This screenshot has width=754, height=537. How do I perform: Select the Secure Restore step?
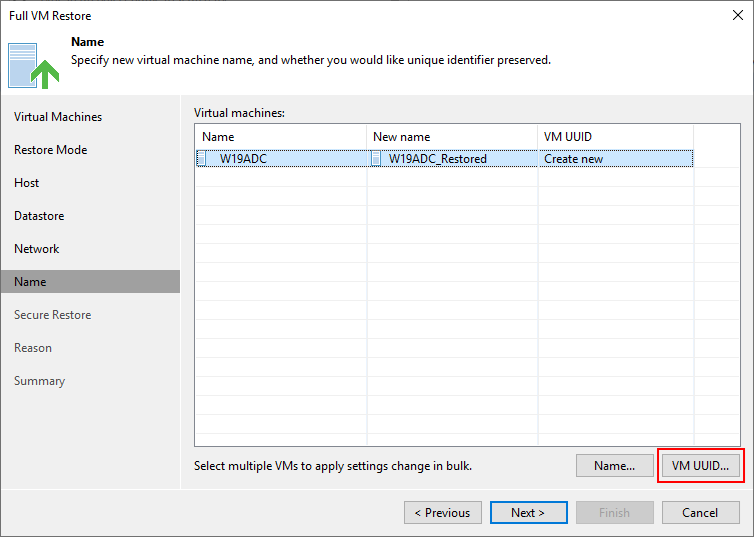(52, 315)
